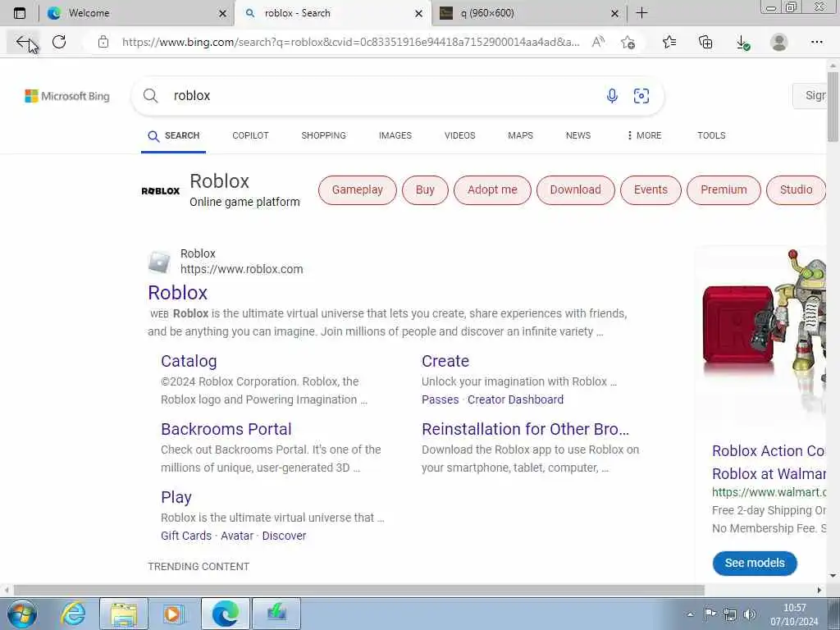Click the magnifier icon in search box
Viewport: 840px width, 630px height.
(151, 96)
